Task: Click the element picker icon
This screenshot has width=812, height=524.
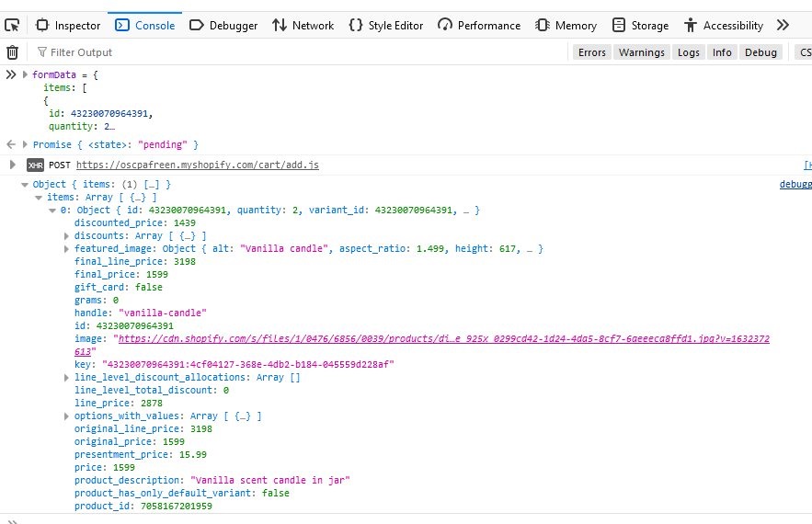Action: tap(12, 25)
